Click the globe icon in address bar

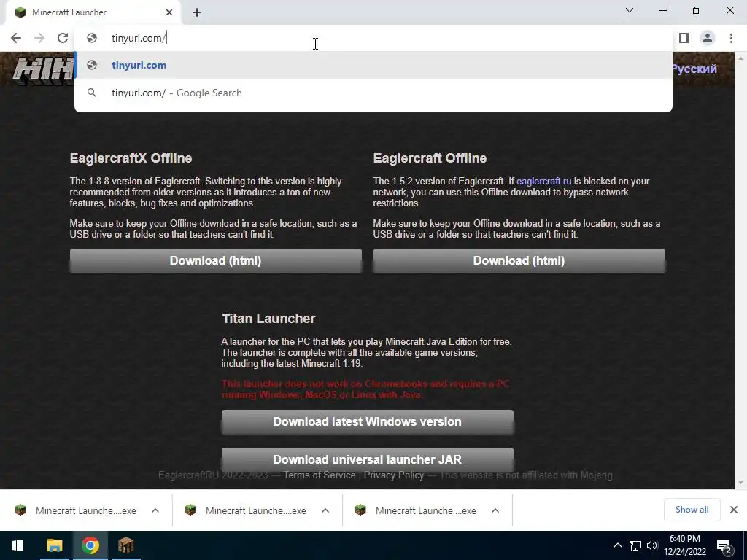pos(92,38)
